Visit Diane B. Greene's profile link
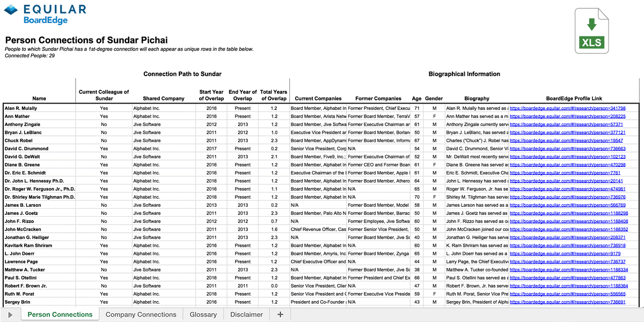Viewport: 644px width, 322px height. click(x=568, y=165)
